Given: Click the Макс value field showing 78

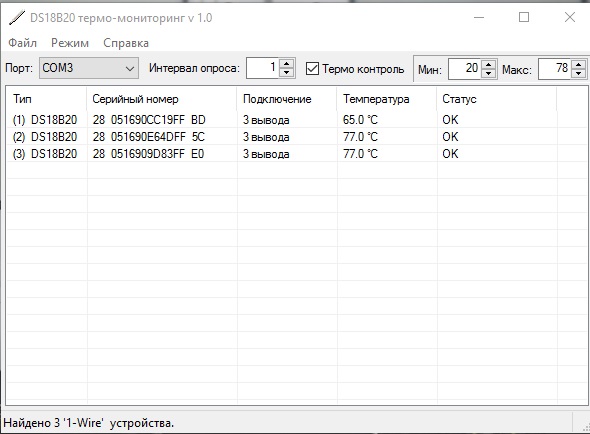Looking at the screenshot, I should (555, 69).
